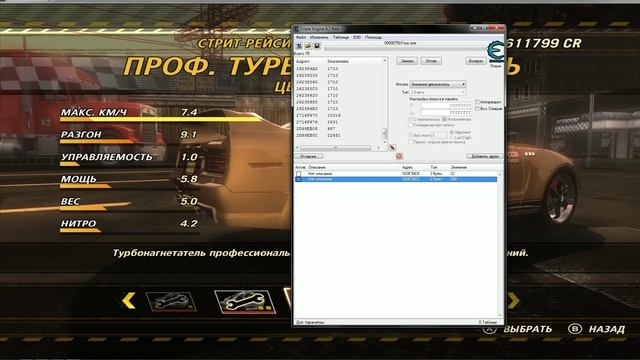This screenshot has width=640, height=360.
Task: Toggle active checkbox of highlighted address list row
Action: [x=299, y=179]
